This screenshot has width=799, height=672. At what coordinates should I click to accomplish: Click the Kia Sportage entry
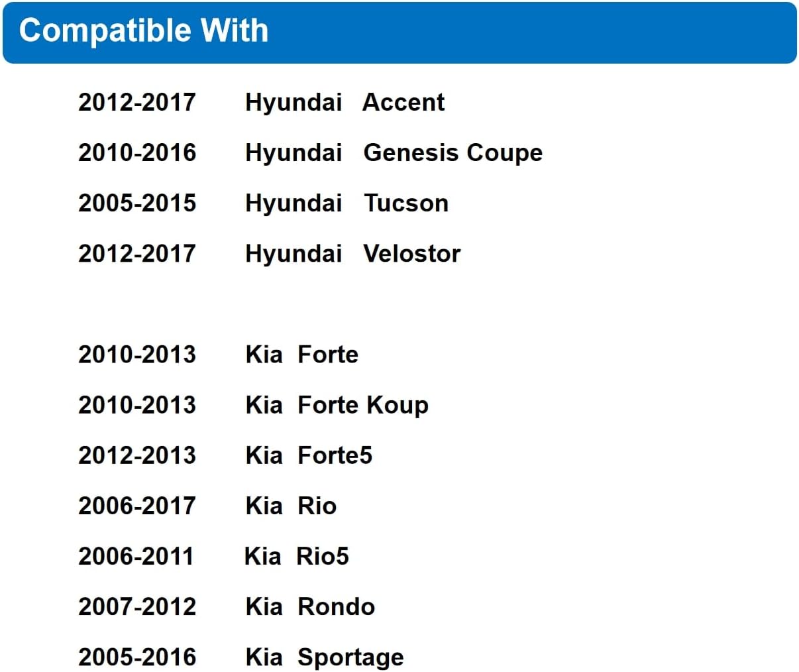pyautogui.click(x=324, y=657)
